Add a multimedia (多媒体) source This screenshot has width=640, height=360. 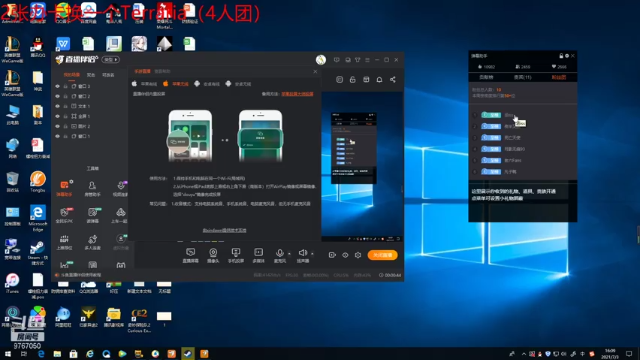(258, 255)
